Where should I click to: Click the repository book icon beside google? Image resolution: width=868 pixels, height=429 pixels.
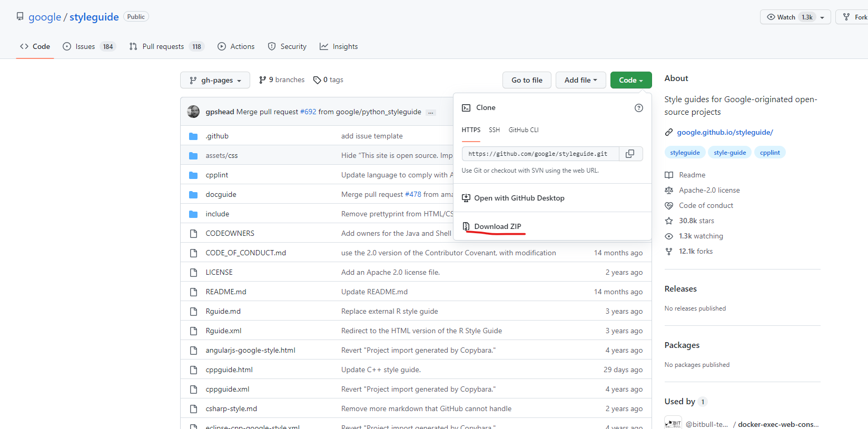(x=20, y=17)
